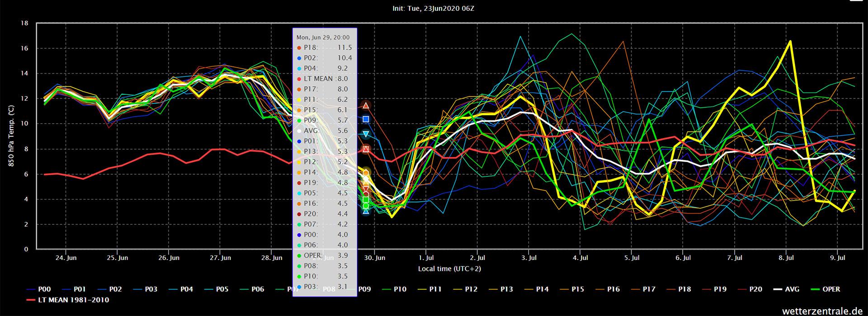Viewport: 868px width, 316px height.
Task: Click the green circle data marker
Action: click(366, 206)
